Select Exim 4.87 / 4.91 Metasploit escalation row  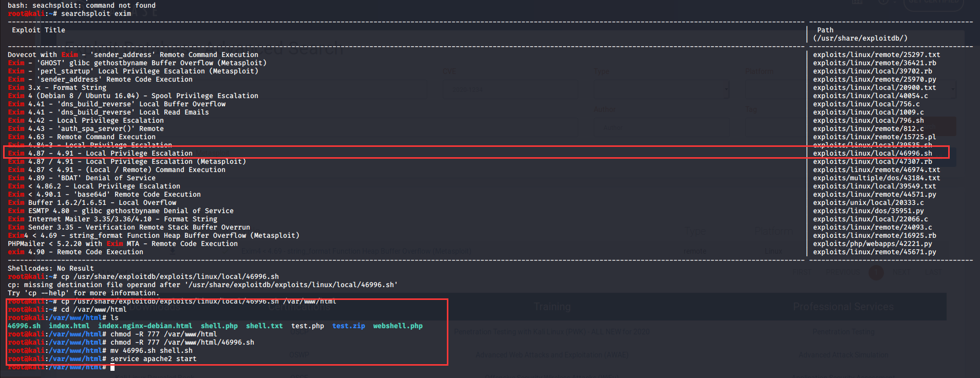point(127,162)
